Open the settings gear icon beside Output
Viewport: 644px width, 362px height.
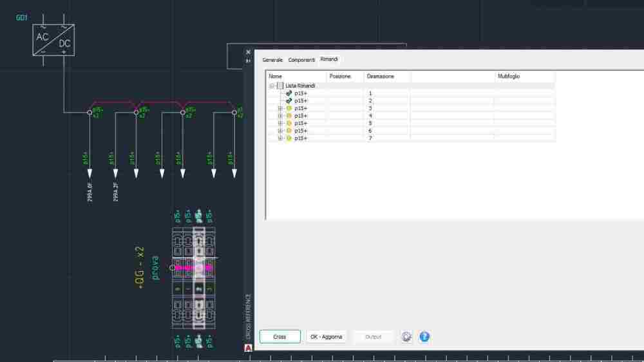[x=406, y=337]
